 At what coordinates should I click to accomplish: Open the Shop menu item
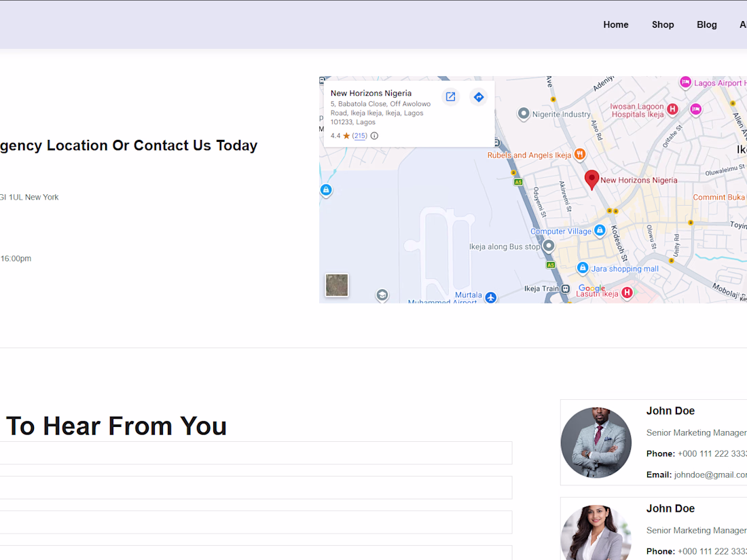pyautogui.click(x=663, y=24)
